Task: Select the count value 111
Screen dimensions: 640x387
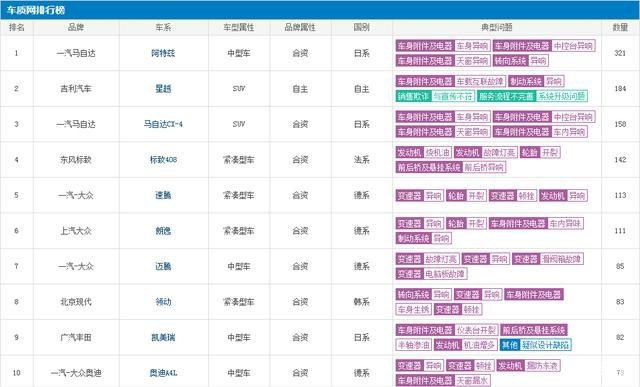Action: (620, 231)
